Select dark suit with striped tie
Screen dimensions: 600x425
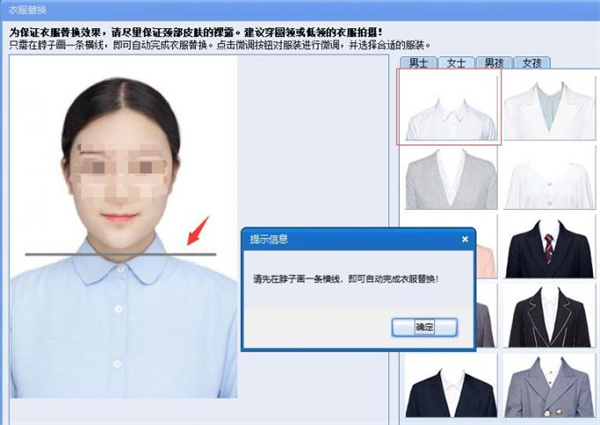(x=549, y=247)
